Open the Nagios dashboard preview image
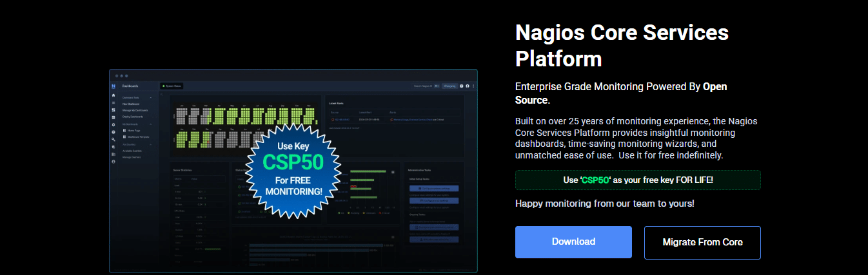 tap(293, 171)
